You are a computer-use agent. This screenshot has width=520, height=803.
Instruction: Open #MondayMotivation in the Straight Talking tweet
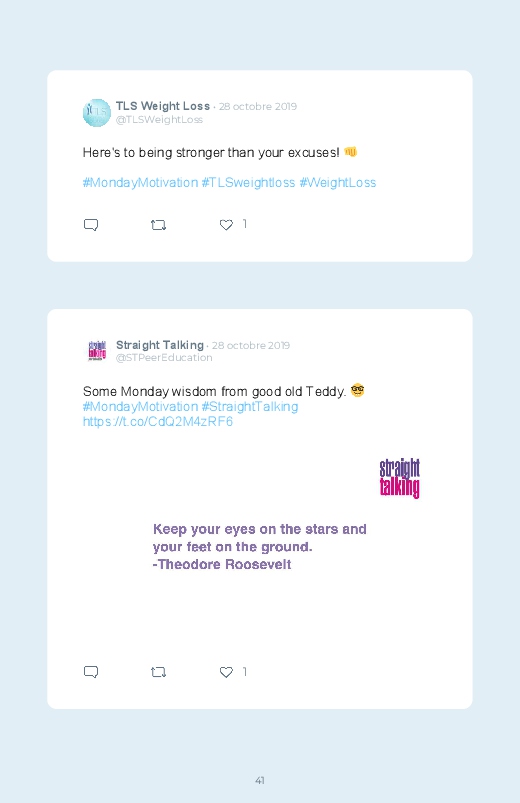[x=140, y=407]
